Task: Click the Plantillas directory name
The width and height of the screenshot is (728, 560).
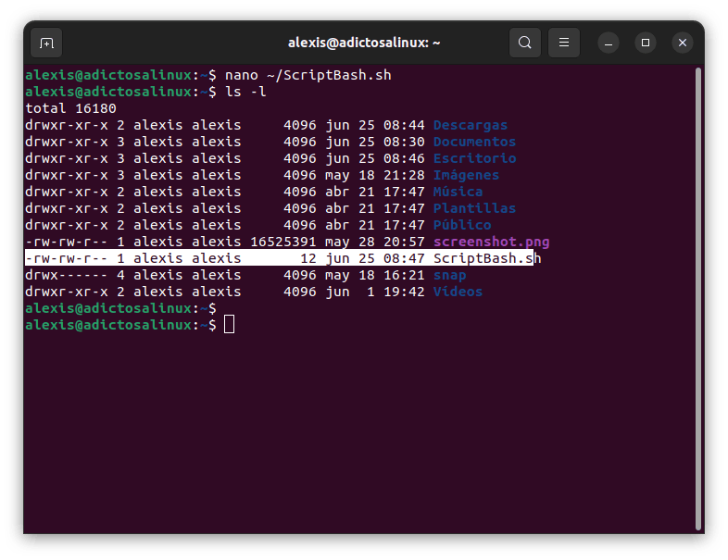Action: (474, 208)
